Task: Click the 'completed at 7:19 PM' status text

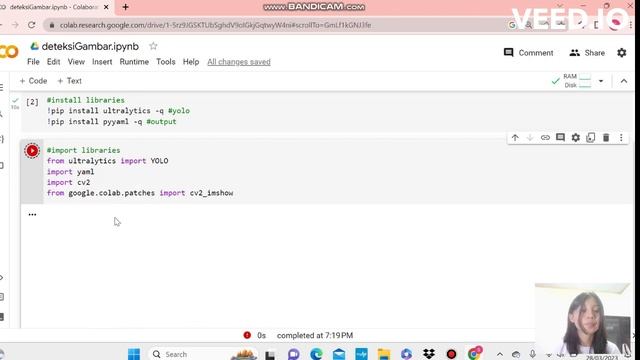Action: pos(315,335)
